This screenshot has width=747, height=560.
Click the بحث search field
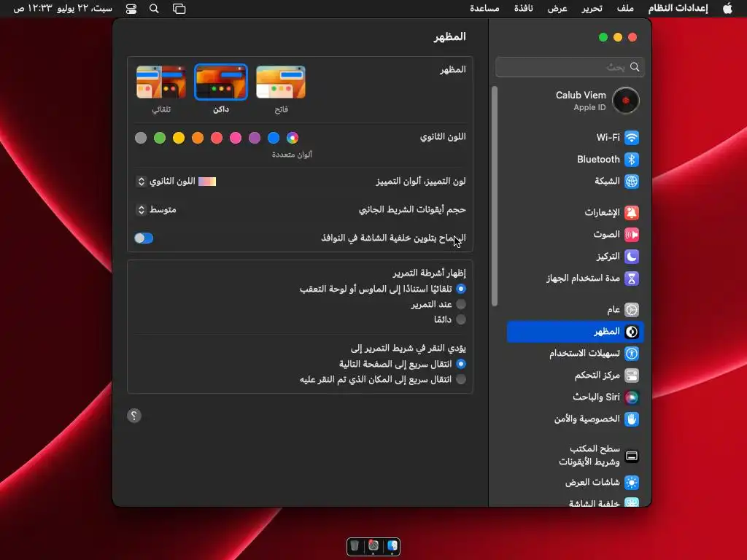click(x=570, y=67)
